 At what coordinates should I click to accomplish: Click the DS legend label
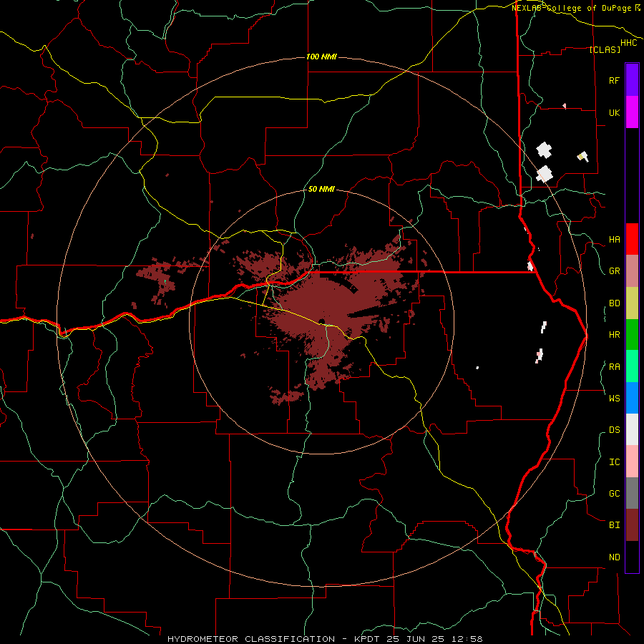tap(614, 430)
